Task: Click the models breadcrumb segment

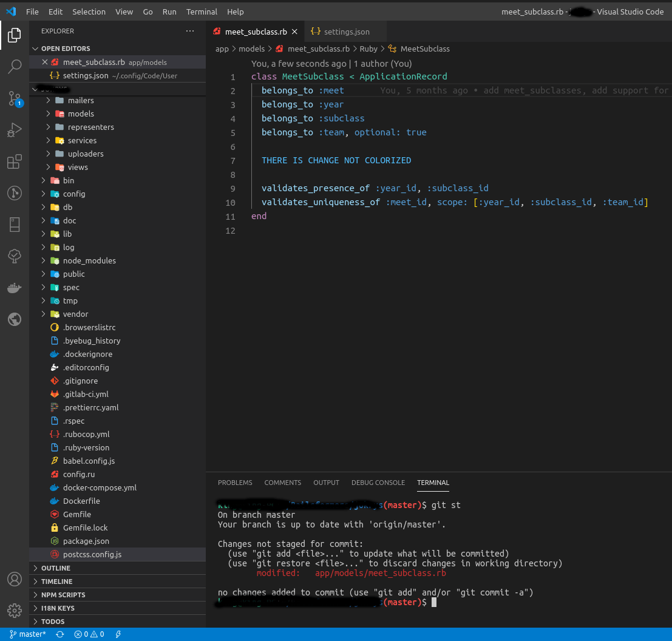Action: pyautogui.click(x=251, y=49)
